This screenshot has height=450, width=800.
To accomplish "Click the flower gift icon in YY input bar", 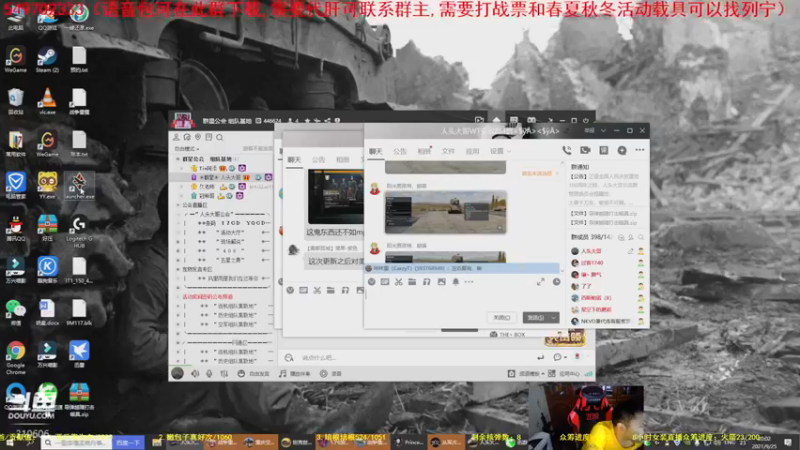I will coord(578,357).
